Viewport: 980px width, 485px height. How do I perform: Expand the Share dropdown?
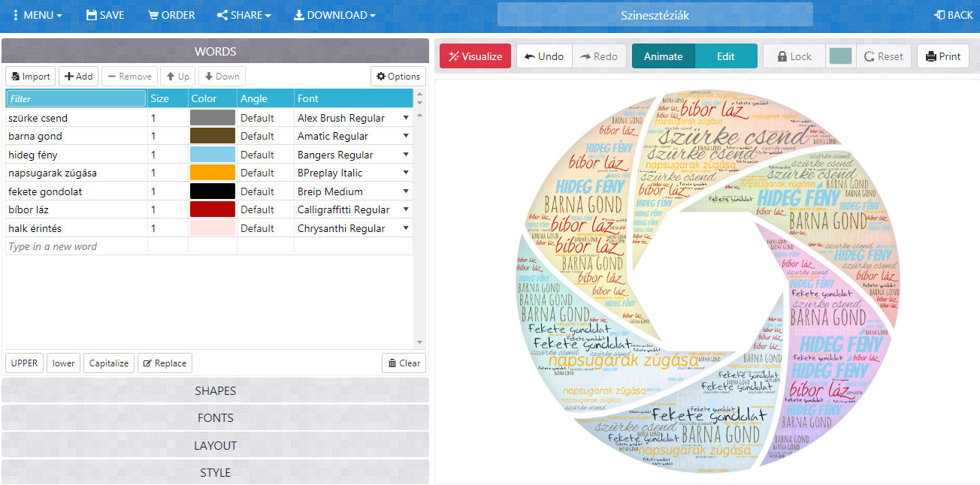point(243,15)
